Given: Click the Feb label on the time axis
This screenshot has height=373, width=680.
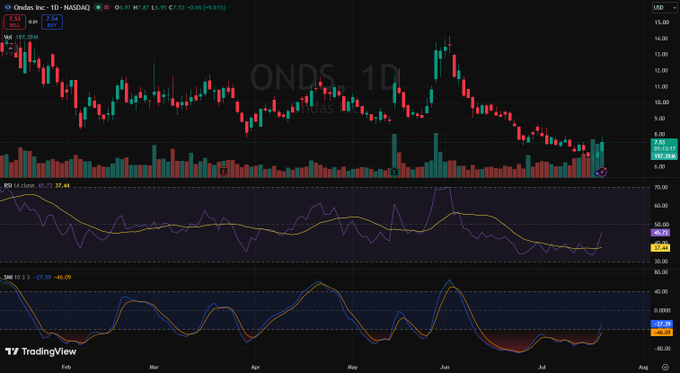Looking at the screenshot, I should [x=66, y=367].
